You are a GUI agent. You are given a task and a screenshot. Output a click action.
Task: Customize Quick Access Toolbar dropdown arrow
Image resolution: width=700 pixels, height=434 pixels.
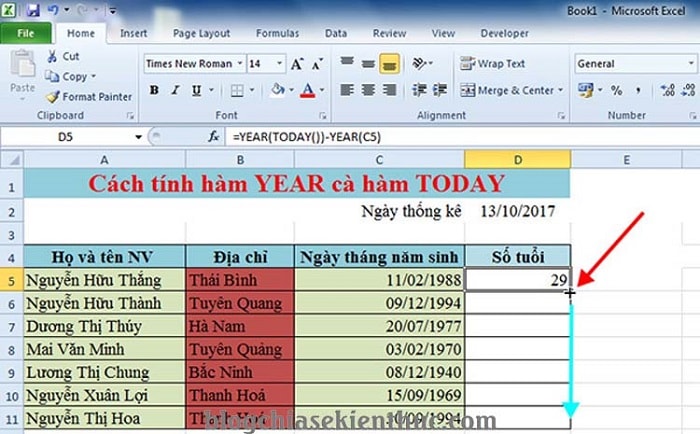pyautogui.click(x=112, y=10)
